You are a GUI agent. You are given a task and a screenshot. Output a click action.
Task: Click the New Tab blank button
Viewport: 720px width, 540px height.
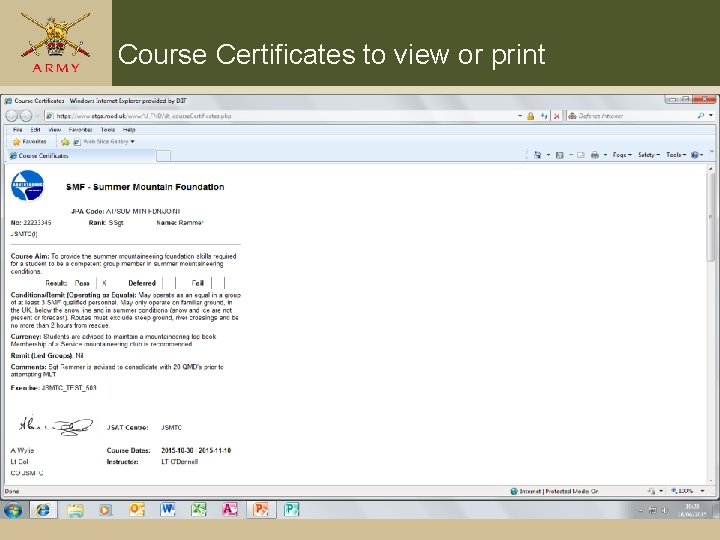[x=163, y=156]
